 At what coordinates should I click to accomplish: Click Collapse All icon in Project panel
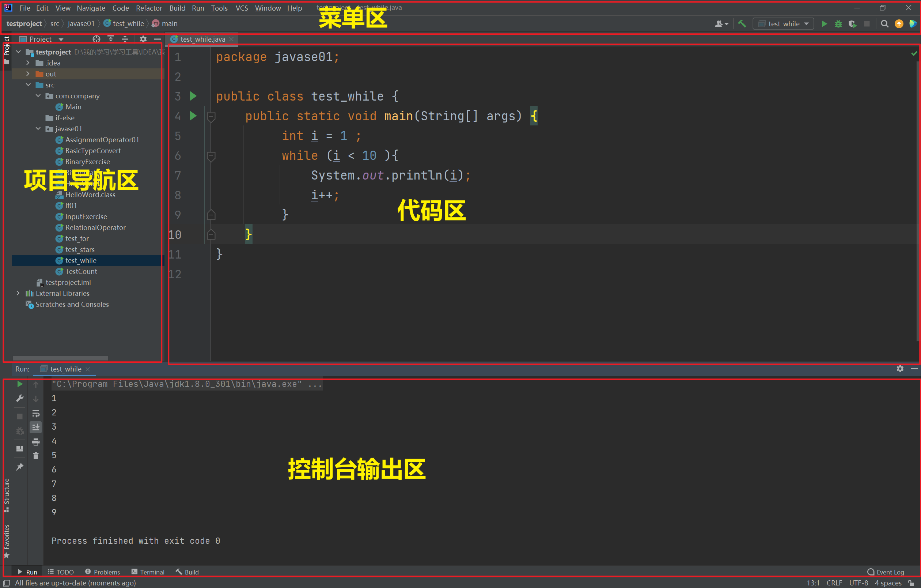(x=125, y=39)
